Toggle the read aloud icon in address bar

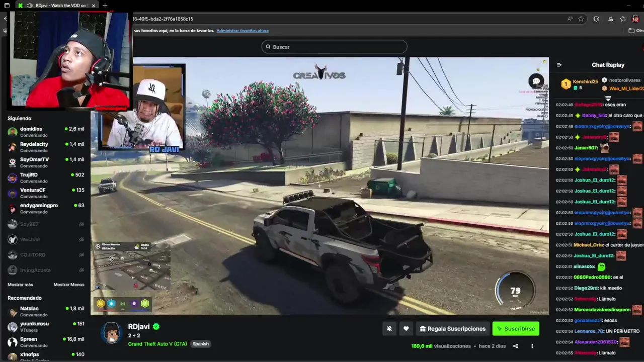point(570,19)
